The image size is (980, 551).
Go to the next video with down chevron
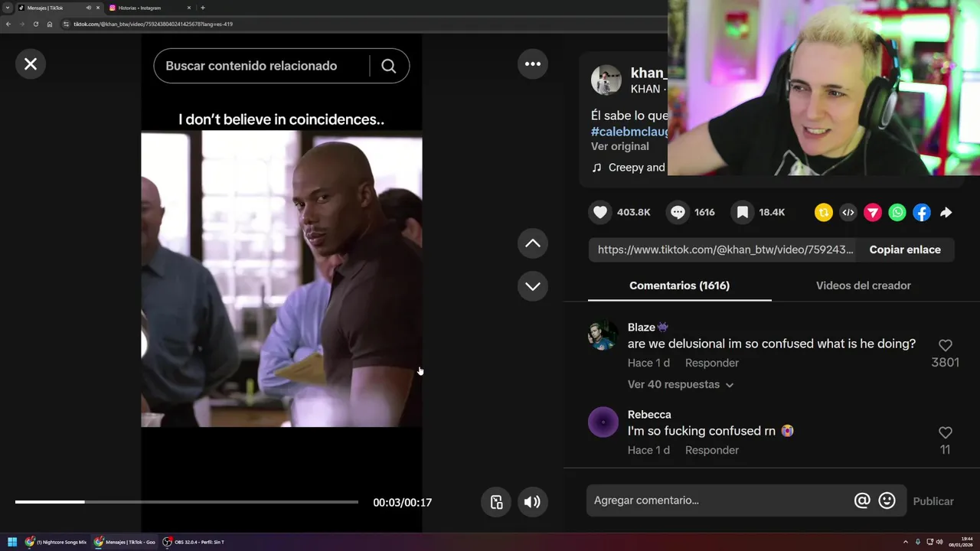[x=533, y=286]
